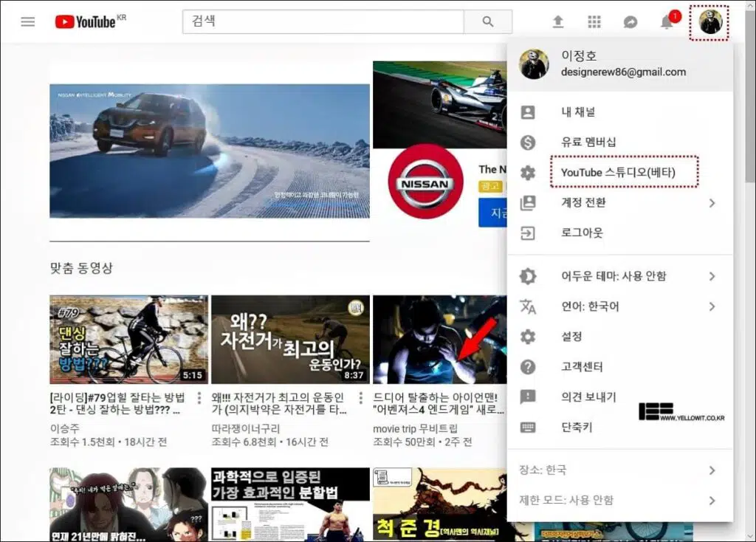Open the YouTube apps grid icon

(594, 21)
